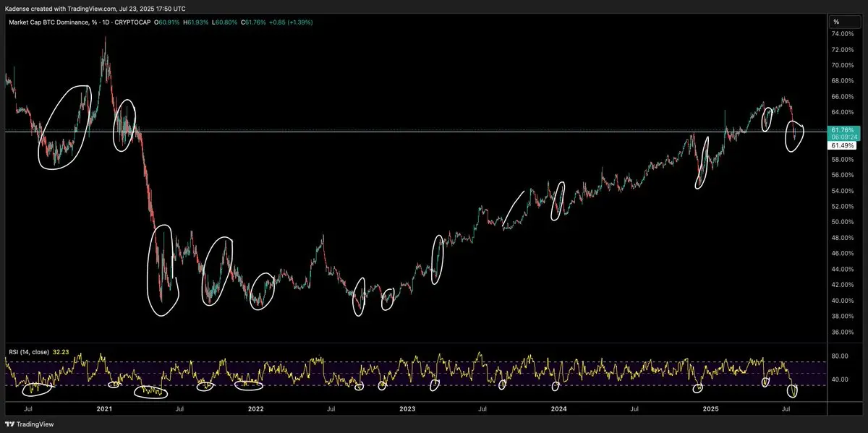Click the 80.00 RSI axis label
This screenshot has width=868, height=433.
click(841, 356)
